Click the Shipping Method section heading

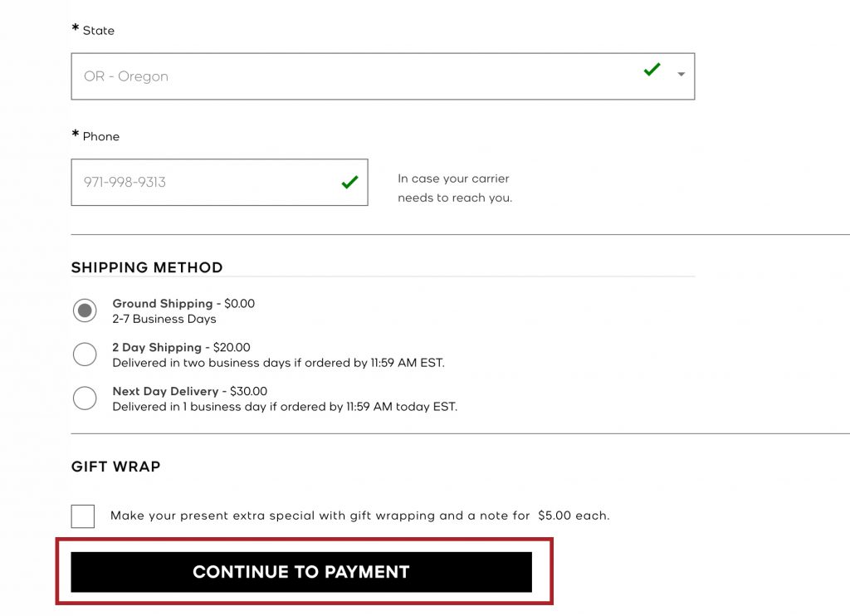[x=147, y=267]
